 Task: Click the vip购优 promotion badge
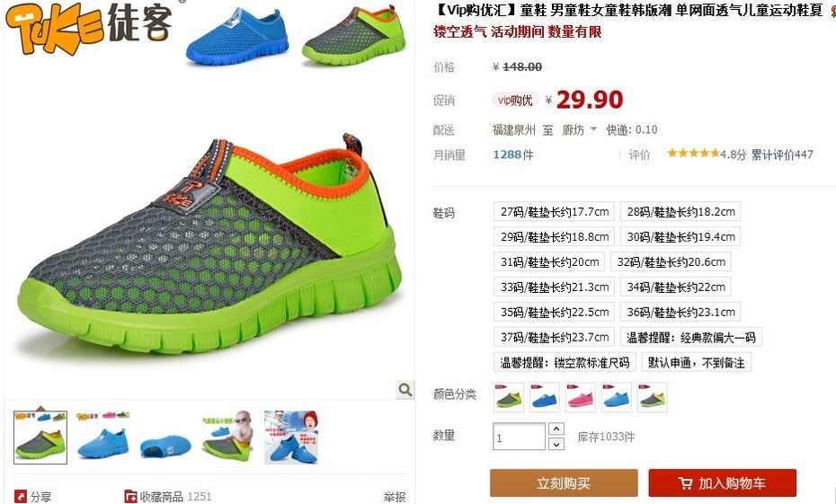pyautogui.click(x=514, y=100)
